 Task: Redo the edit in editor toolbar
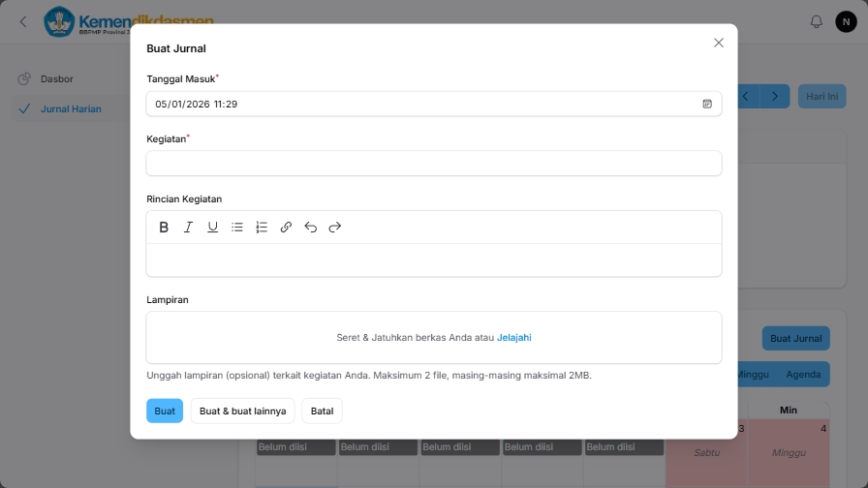point(335,228)
